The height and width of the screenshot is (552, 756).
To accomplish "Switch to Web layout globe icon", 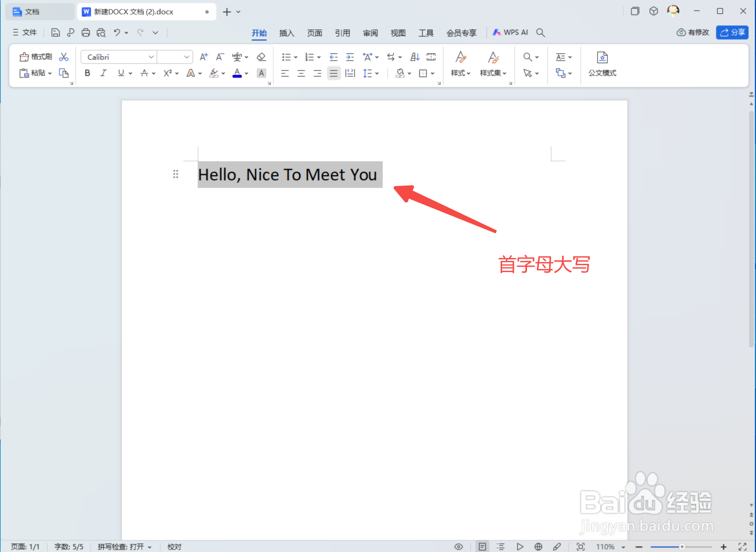I will (539, 546).
